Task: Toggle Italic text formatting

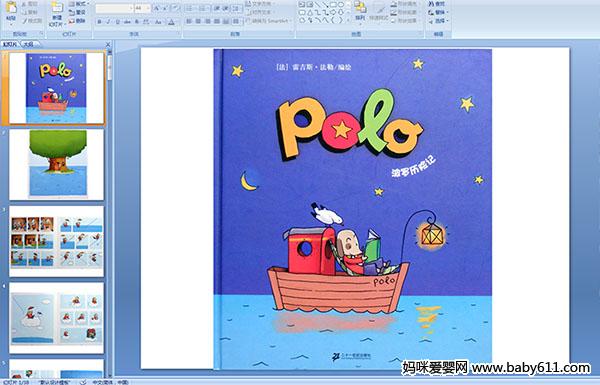Action: 108,22
